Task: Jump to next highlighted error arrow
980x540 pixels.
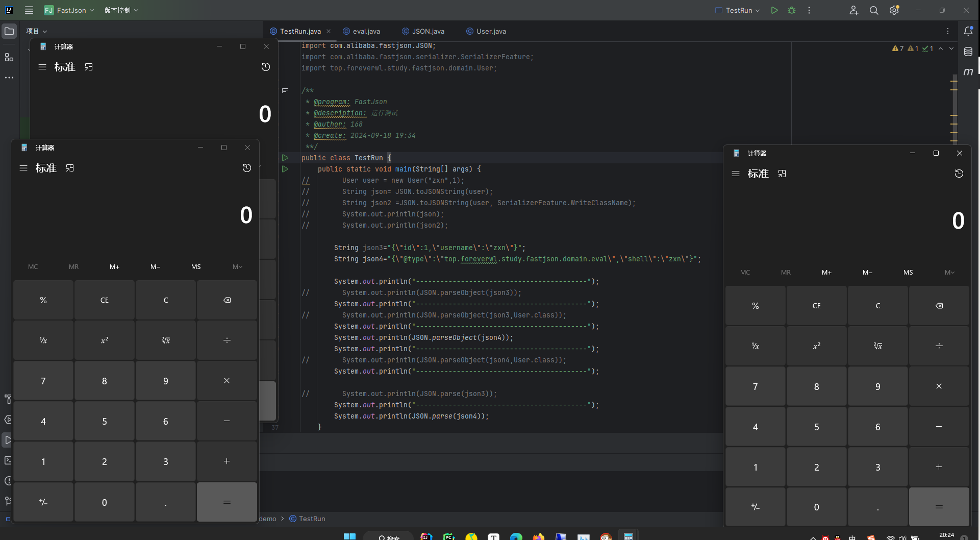Action: pos(951,48)
